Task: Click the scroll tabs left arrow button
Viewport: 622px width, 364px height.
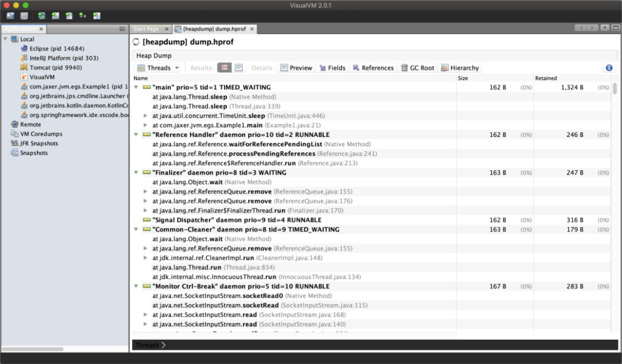Action: click(581, 28)
